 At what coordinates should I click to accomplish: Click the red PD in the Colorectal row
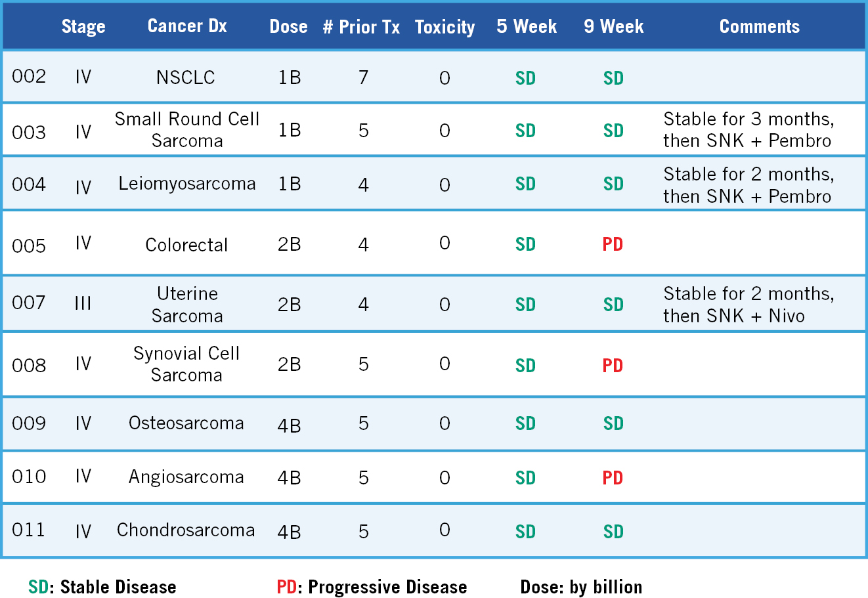(x=613, y=244)
